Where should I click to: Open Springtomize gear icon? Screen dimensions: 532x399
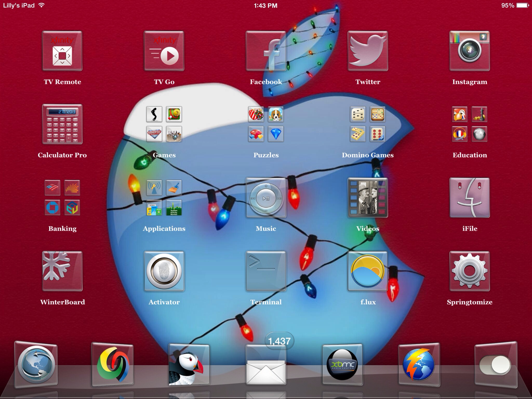tap(470, 271)
